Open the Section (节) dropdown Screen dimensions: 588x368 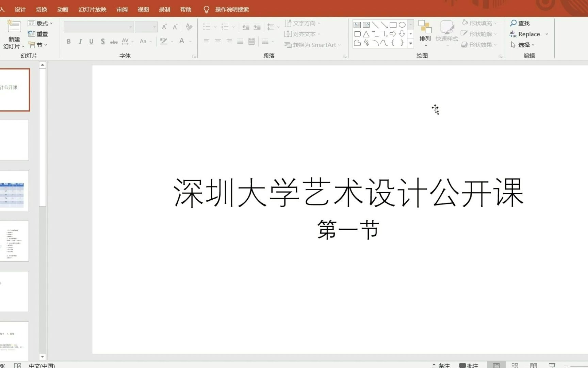38,45
